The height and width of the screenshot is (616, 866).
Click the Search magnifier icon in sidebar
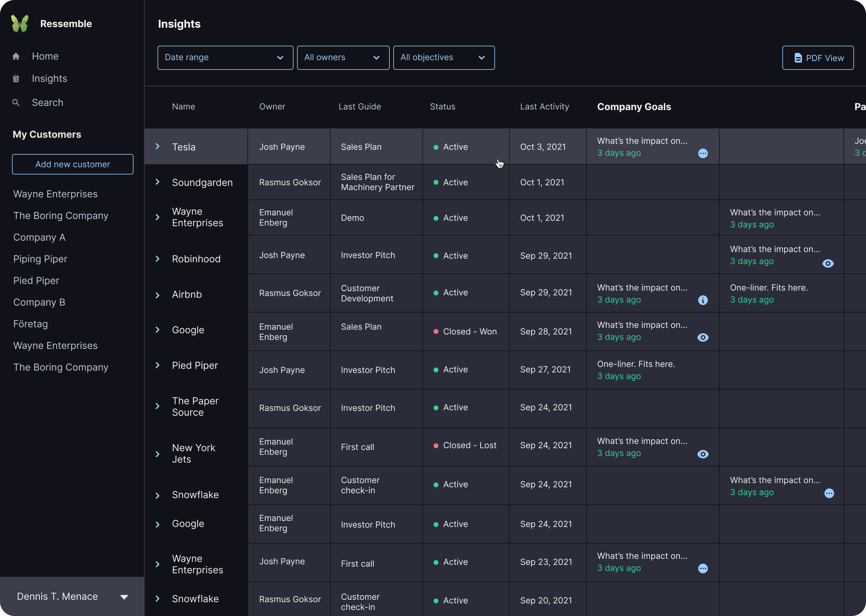tap(16, 102)
